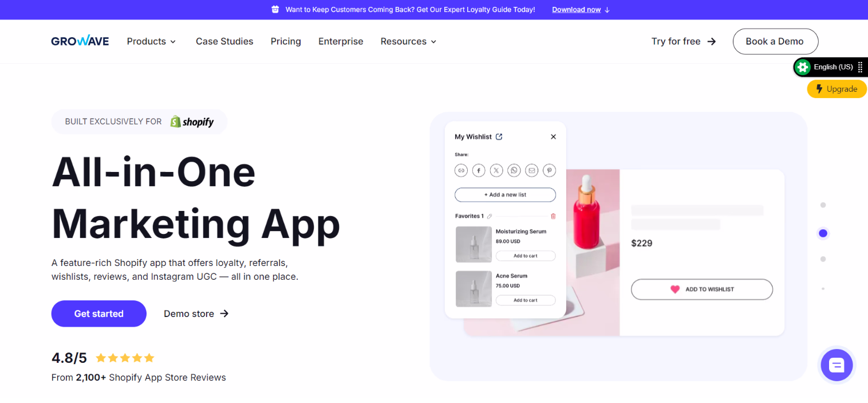The image size is (868, 403).
Task: Expand the Resources menu
Action: pyautogui.click(x=408, y=41)
